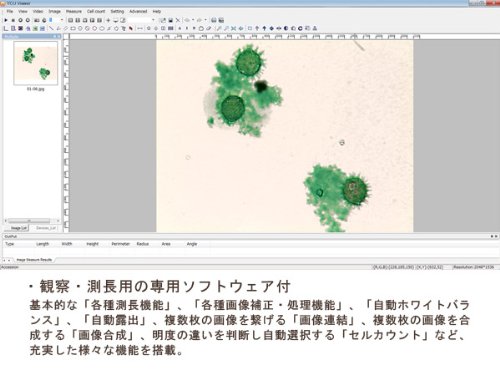The image size is (500, 375).
Task: Click the solid up-arrow toolbar icon
Action: [x=264, y=28]
